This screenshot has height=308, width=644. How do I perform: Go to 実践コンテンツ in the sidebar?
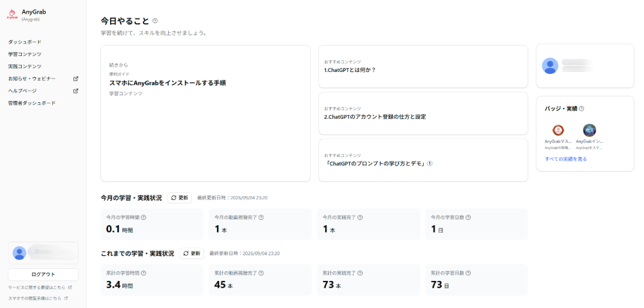pyautogui.click(x=24, y=66)
